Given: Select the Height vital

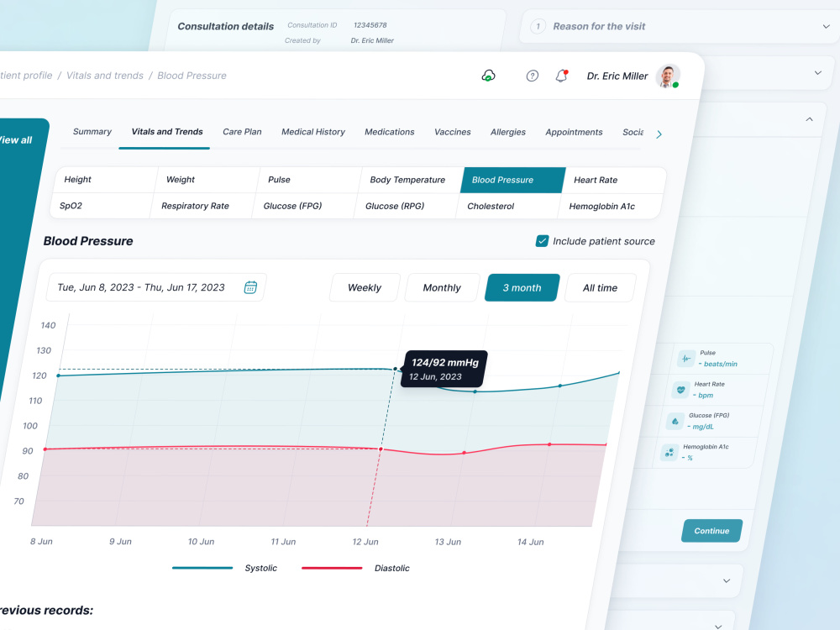Looking at the screenshot, I should click(105, 180).
